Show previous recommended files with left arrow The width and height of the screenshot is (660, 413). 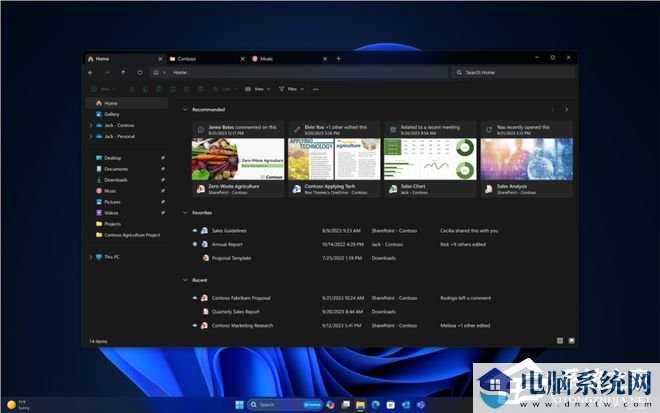tap(553, 109)
